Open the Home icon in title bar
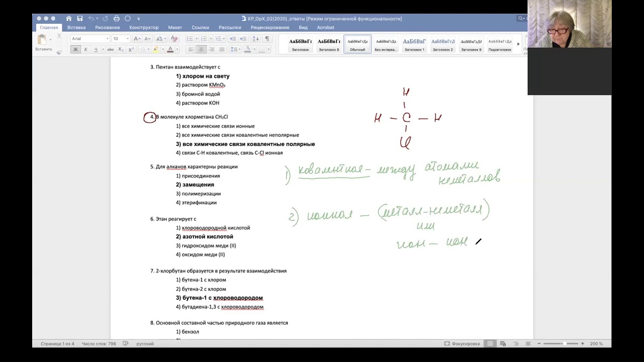This screenshot has width=644, height=362. [x=69, y=19]
